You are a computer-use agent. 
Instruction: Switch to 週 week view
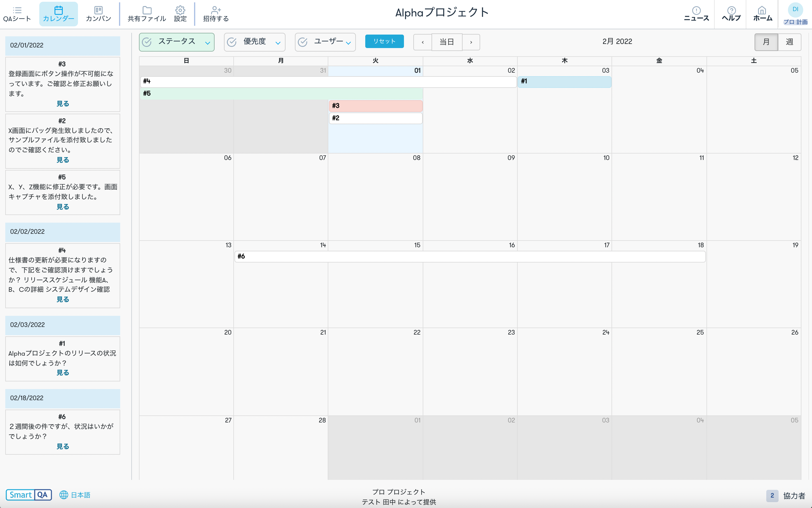[789, 42]
